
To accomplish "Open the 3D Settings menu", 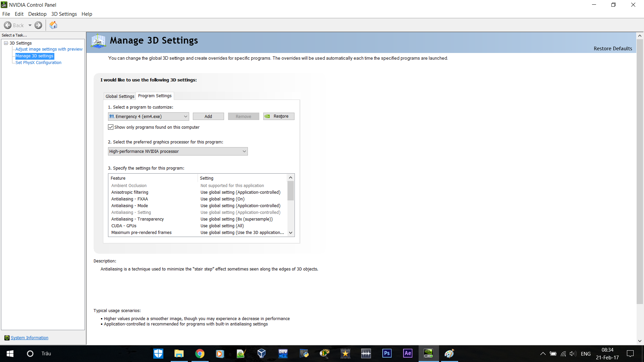I will point(64,14).
